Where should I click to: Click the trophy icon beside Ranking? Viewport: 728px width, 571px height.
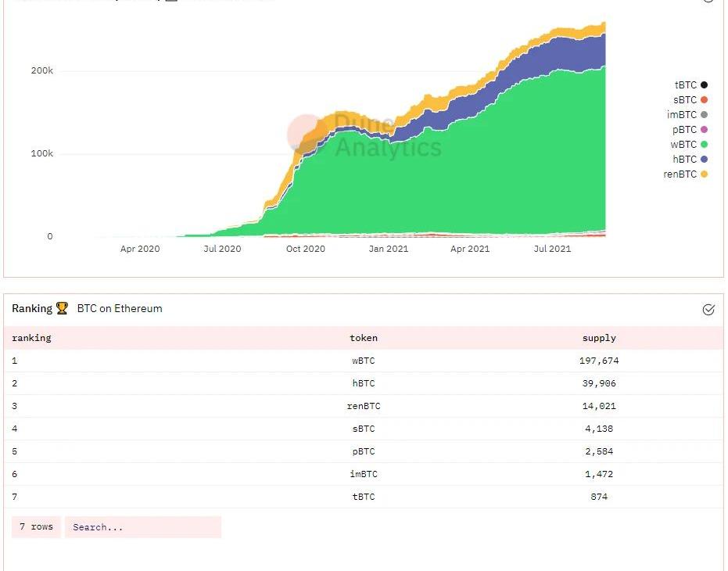(62, 308)
